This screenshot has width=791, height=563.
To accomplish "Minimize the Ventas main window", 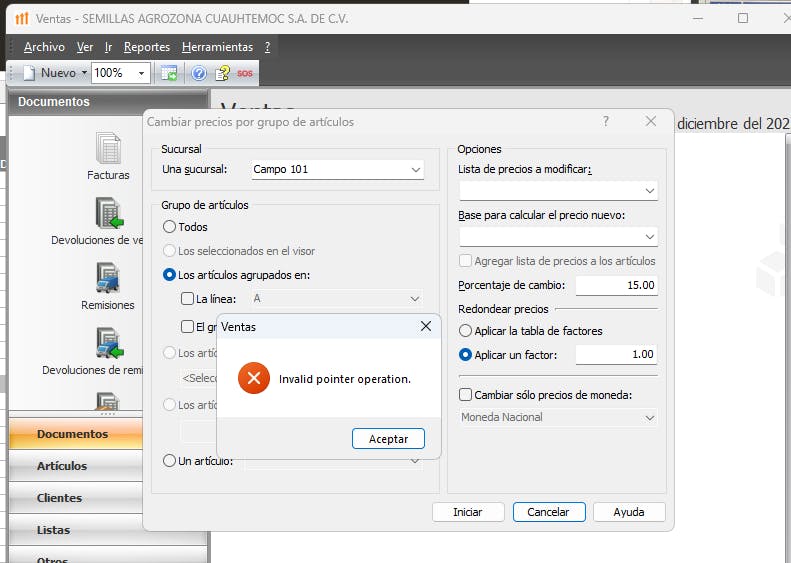I will (x=698, y=19).
